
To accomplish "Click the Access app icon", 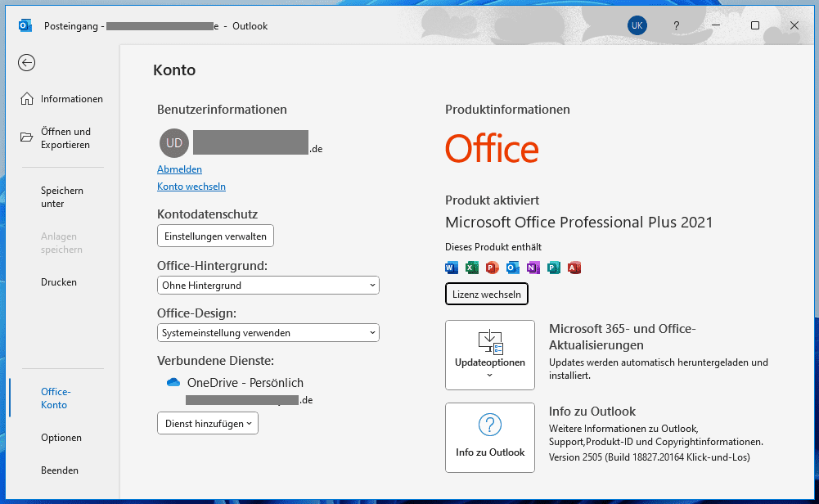I will click(574, 268).
